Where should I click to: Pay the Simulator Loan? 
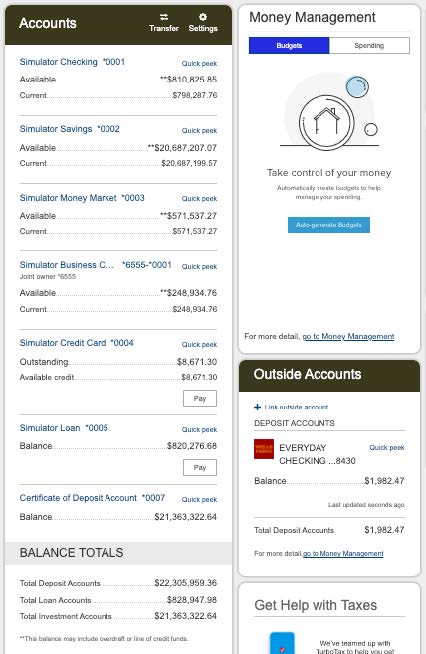(200, 468)
